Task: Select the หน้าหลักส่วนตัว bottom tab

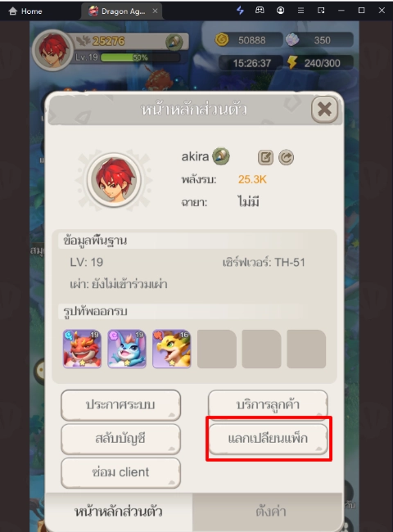Action: 119,512
